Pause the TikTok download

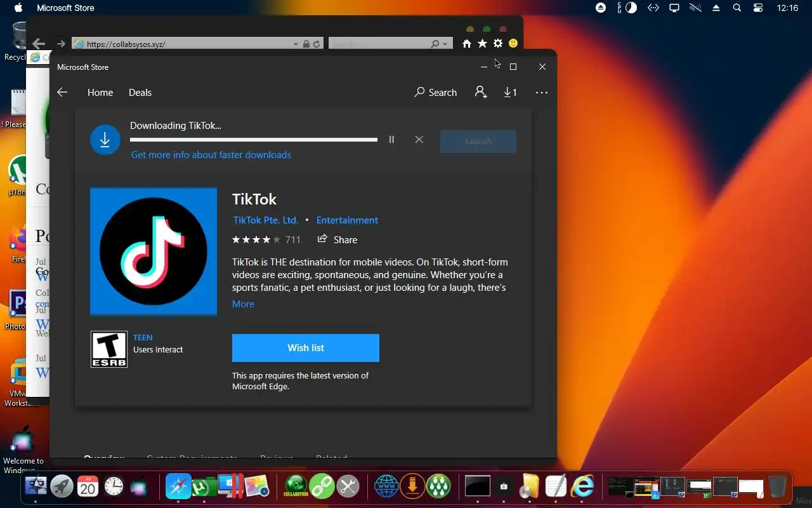[x=391, y=140]
